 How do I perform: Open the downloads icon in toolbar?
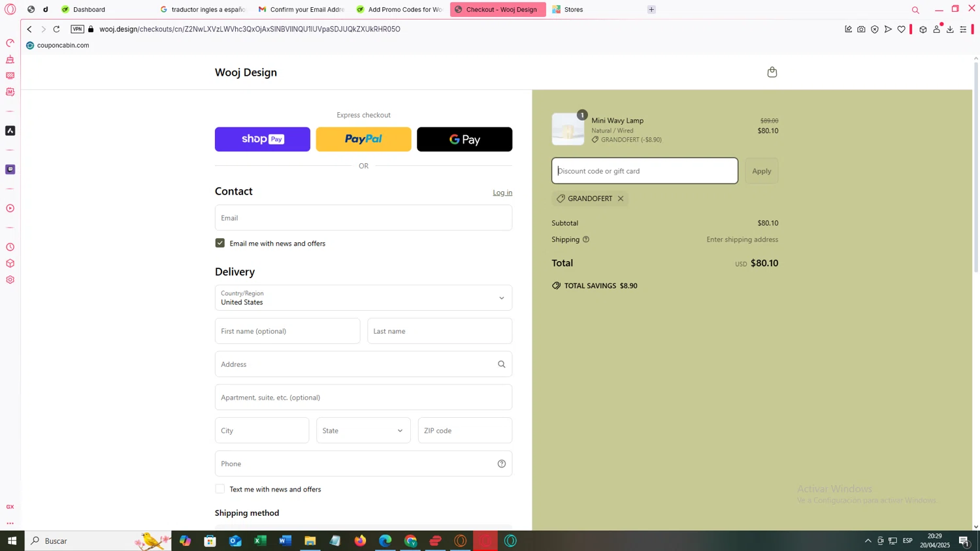click(x=950, y=29)
